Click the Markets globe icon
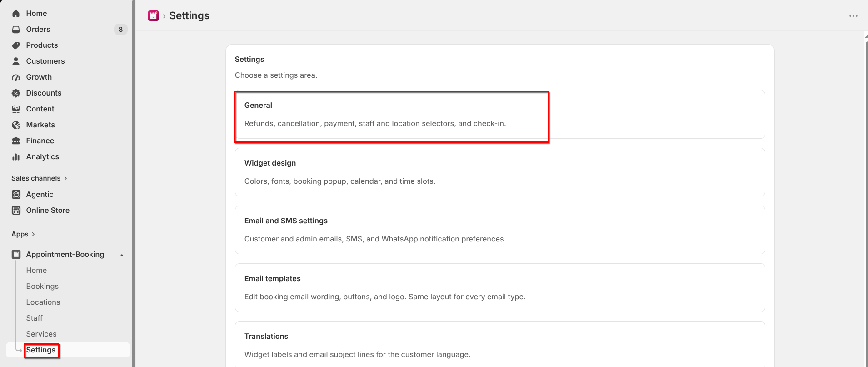Image resolution: width=868 pixels, height=367 pixels. (16, 125)
